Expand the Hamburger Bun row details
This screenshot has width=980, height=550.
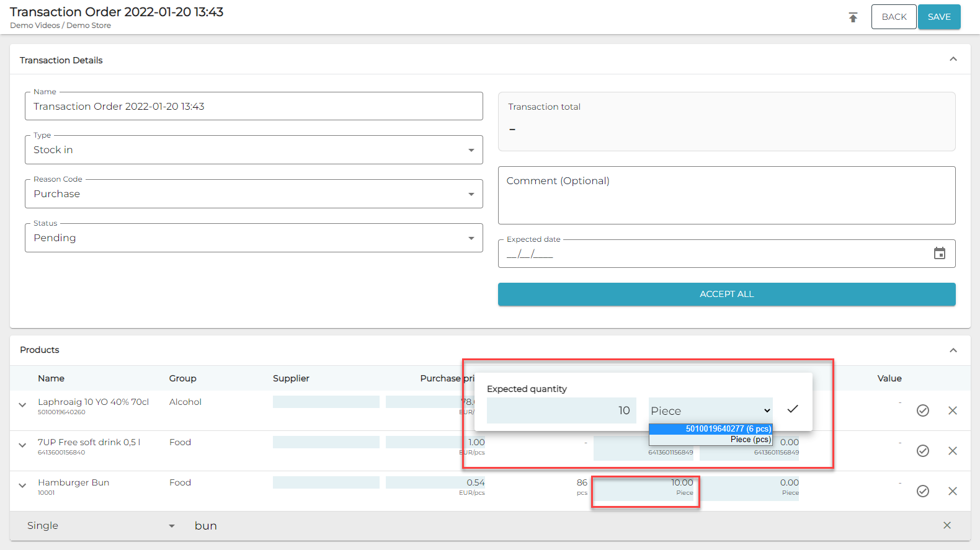pos(22,486)
